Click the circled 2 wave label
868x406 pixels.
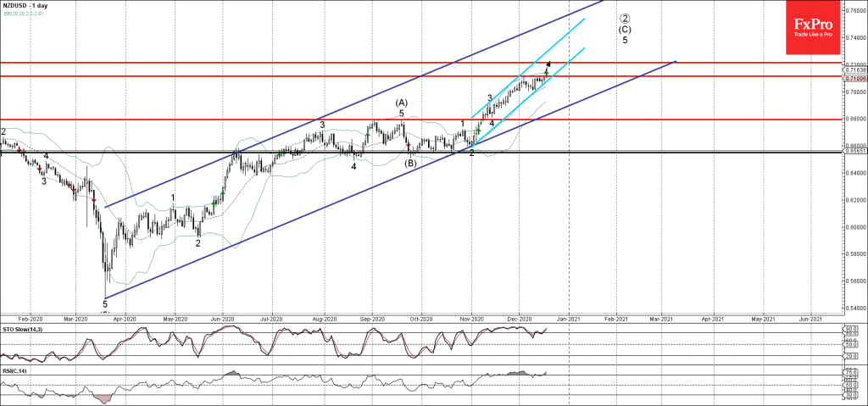coord(625,18)
